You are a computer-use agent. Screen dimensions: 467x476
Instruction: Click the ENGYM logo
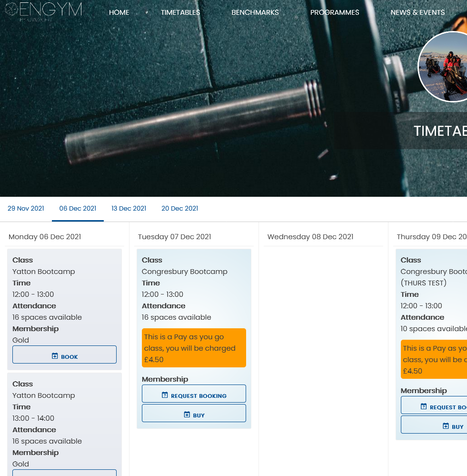(x=43, y=11)
